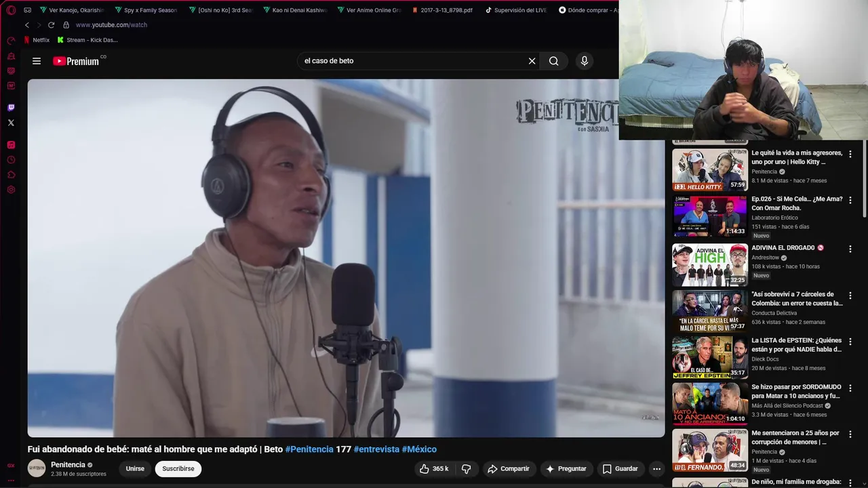Dislike the video

click(466, 469)
